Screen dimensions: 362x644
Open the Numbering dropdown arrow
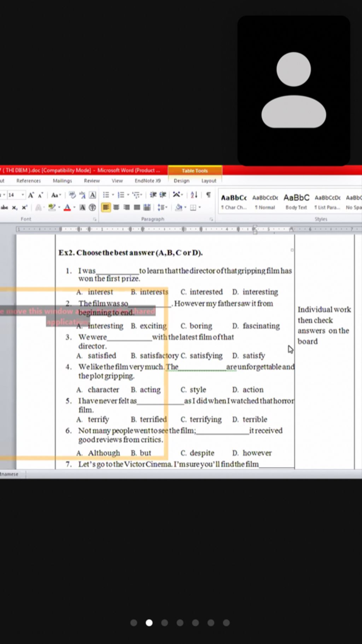coord(128,195)
